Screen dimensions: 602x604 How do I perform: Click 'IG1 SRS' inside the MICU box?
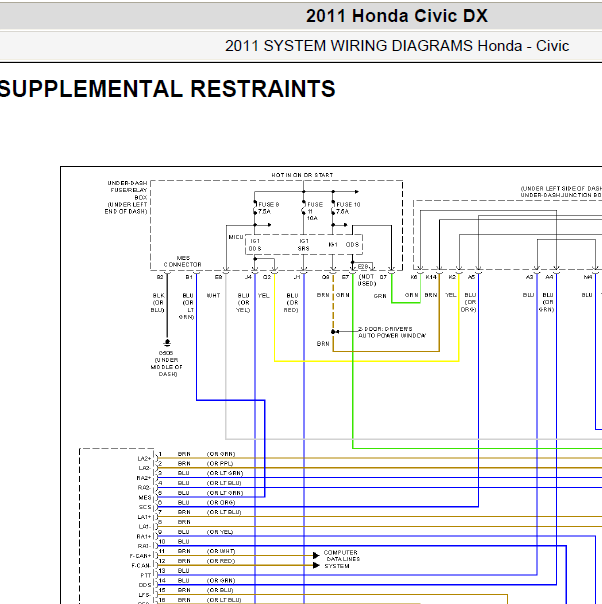[304, 245]
